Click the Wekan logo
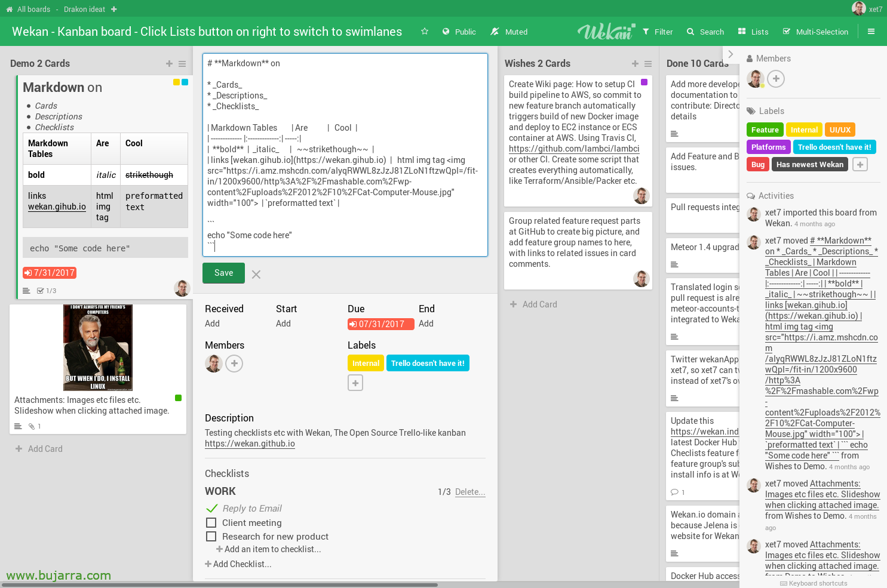The width and height of the screenshot is (887, 588). point(606,31)
